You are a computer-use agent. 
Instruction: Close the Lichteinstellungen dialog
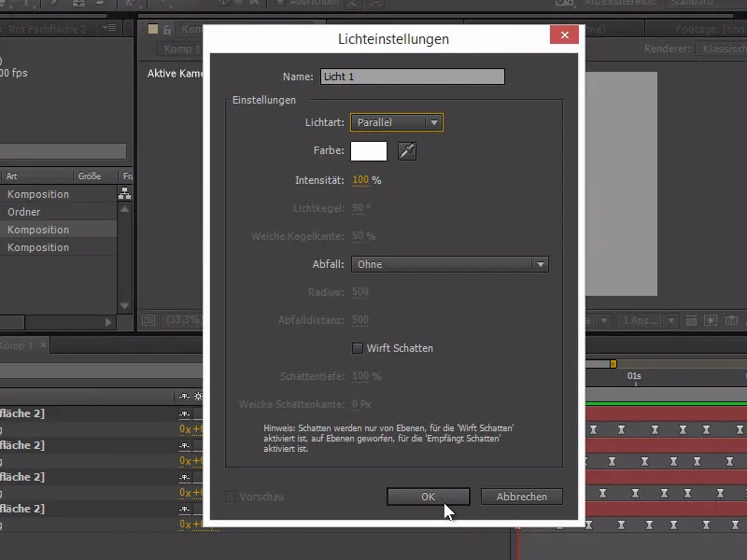point(565,35)
